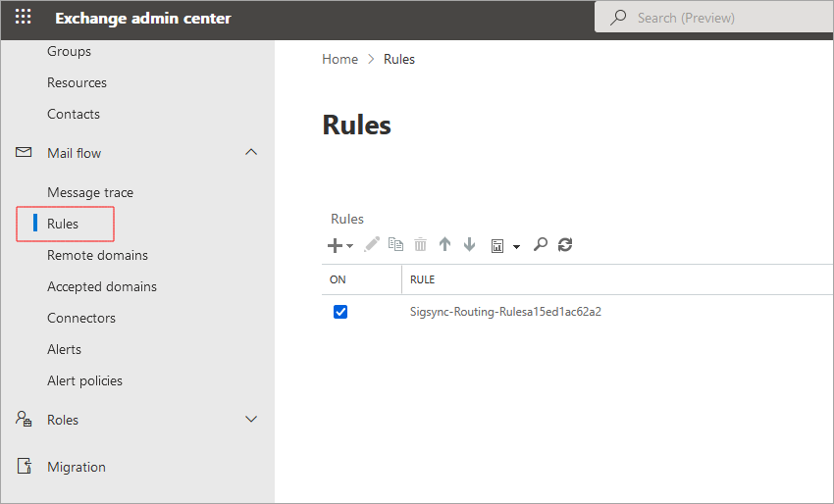Viewport: 834px width, 504px height.
Task: Select the Sigsync-Routing-Rulesa15ed1ac62a2 rule
Action: click(505, 312)
